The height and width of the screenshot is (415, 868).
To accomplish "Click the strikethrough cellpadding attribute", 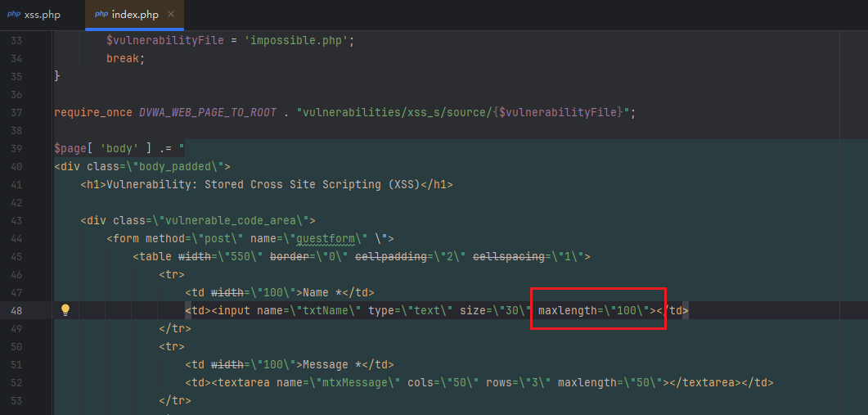I will point(391,256).
